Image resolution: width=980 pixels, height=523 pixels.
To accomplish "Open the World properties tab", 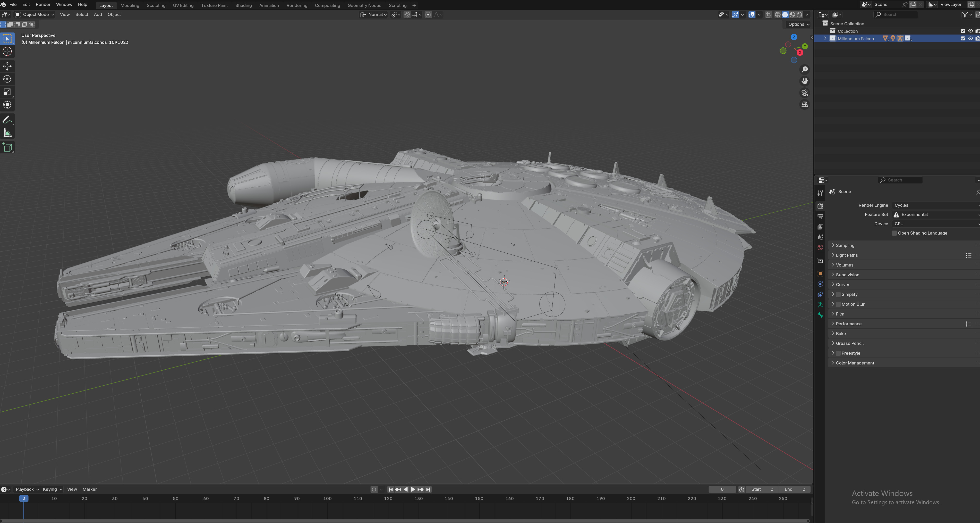I will tap(820, 248).
